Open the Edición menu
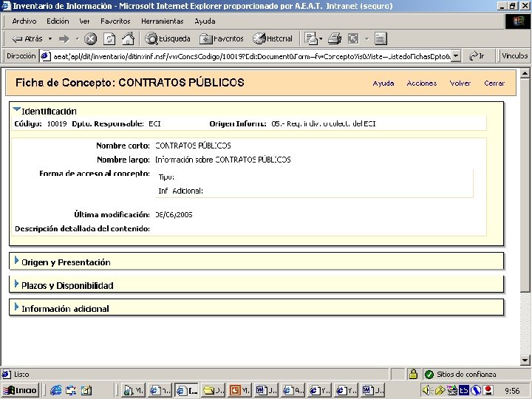Viewport: 532px width, 399px height. tap(58, 21)
